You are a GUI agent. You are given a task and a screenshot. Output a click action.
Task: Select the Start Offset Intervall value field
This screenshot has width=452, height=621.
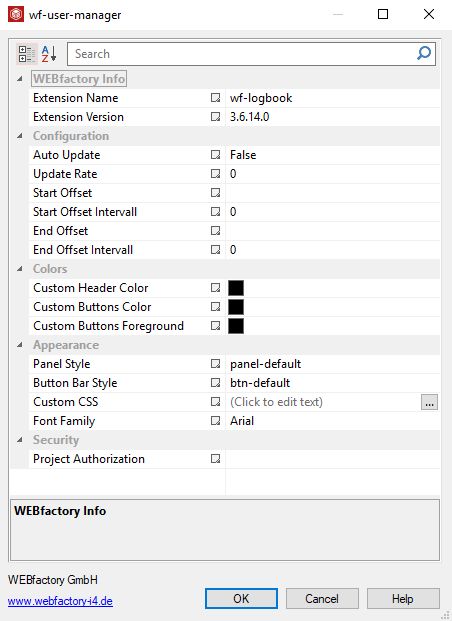point(333,212)
